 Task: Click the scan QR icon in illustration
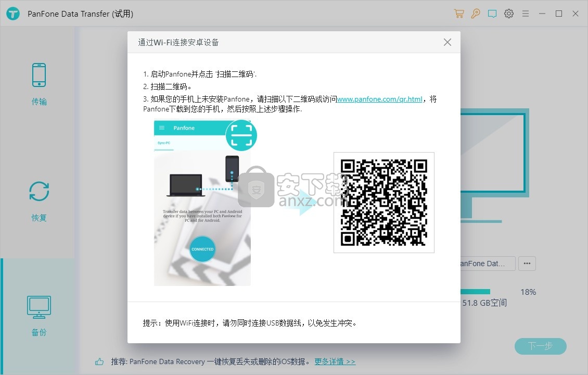241,135
